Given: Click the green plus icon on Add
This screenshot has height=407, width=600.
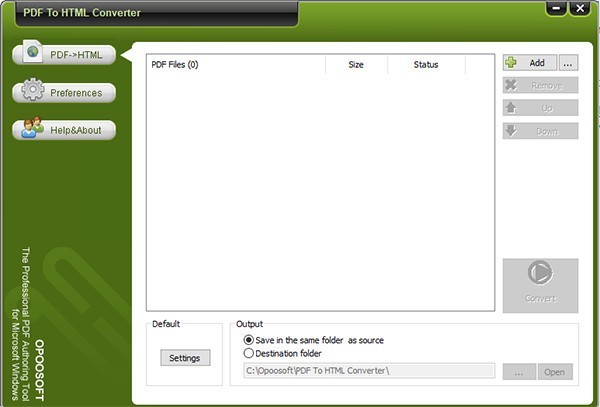Looking at the screenshot, I should 511,62.
